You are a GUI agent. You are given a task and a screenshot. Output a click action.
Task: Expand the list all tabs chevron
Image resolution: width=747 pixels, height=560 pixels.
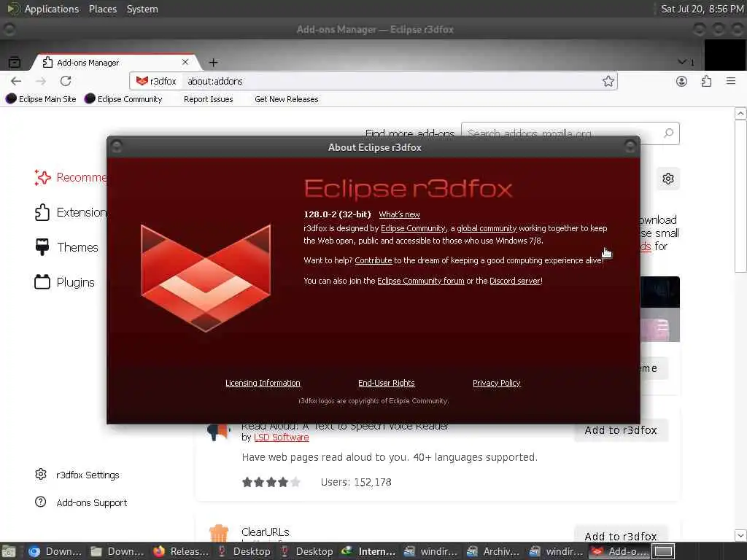click(682, 62)
